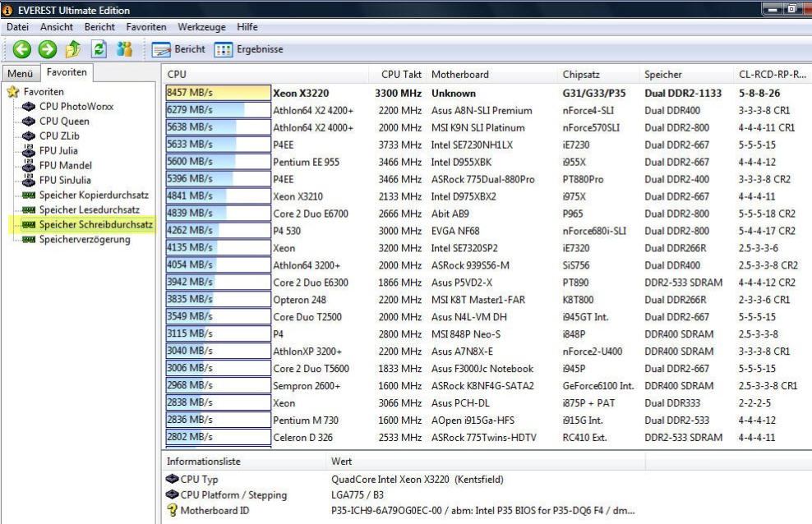Switch to the Menü tab
This screenshot has width=812, height=524.
coord(21,73)
